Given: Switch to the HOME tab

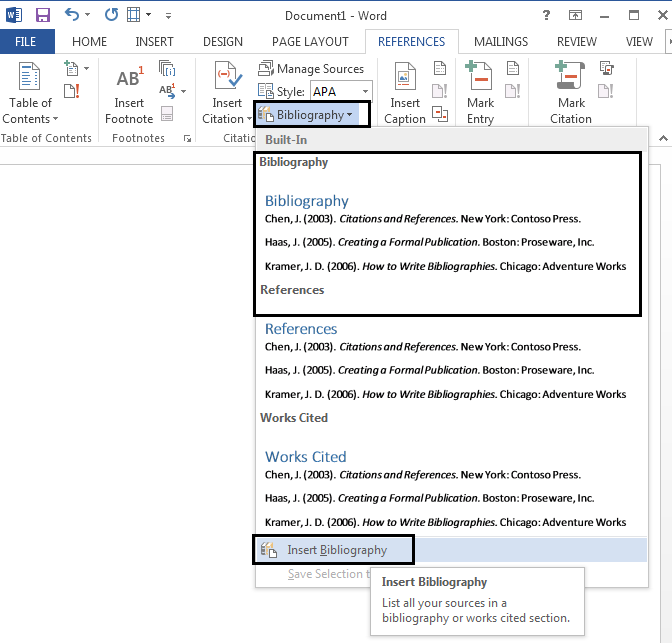Looking at the screenshot, I should tap(89, 42).
